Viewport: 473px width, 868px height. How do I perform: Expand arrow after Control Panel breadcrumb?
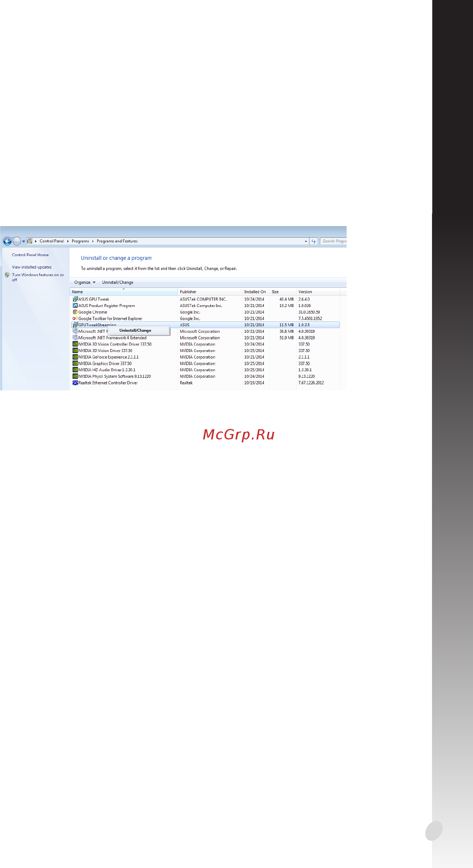coord(68,241)
